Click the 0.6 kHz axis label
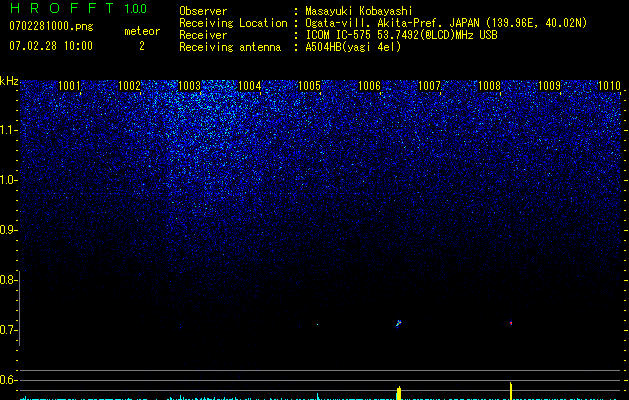This screenshot has width=629, height=400. tap(7, 380)
